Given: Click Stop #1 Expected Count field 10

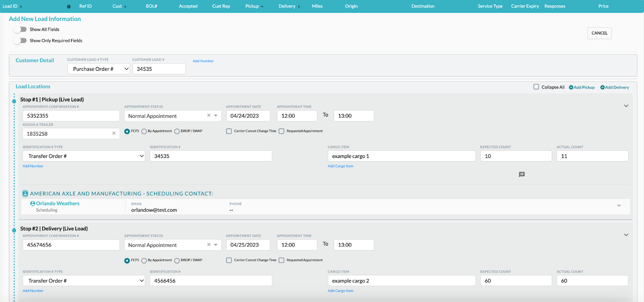Looking at the screenshot, I should 516,156.
